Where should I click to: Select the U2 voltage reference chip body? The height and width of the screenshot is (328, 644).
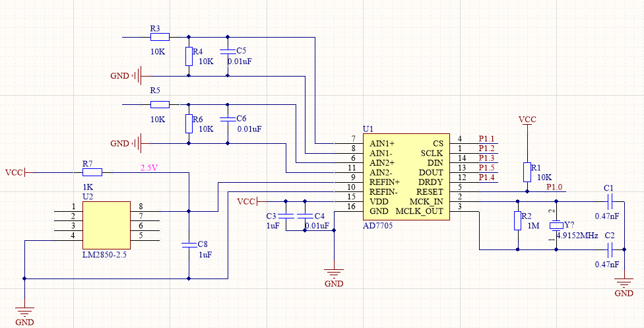(x=106, y=225)
